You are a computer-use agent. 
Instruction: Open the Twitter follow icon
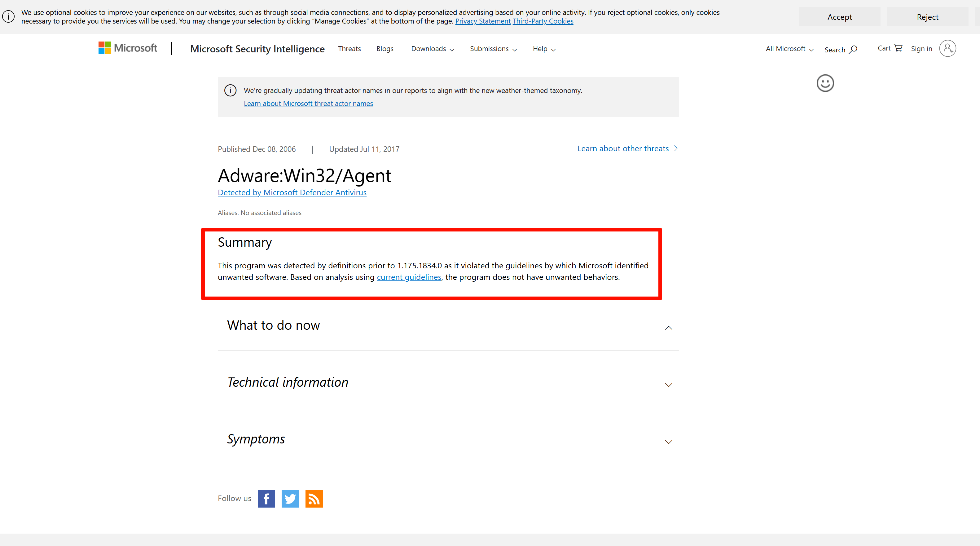point(290,499)
